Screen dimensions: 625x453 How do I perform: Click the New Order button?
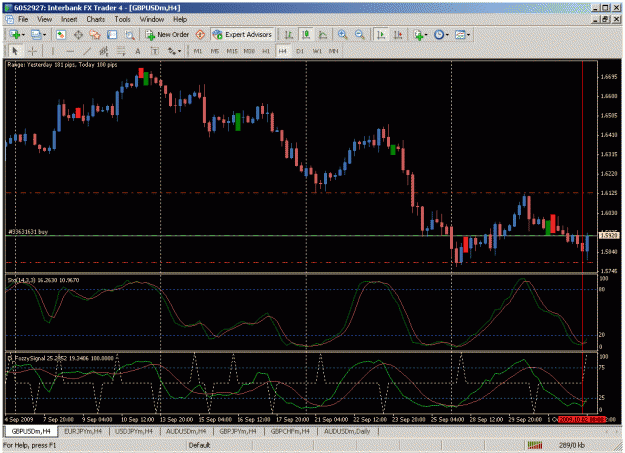pyautogui.click(x=167, y=35)
